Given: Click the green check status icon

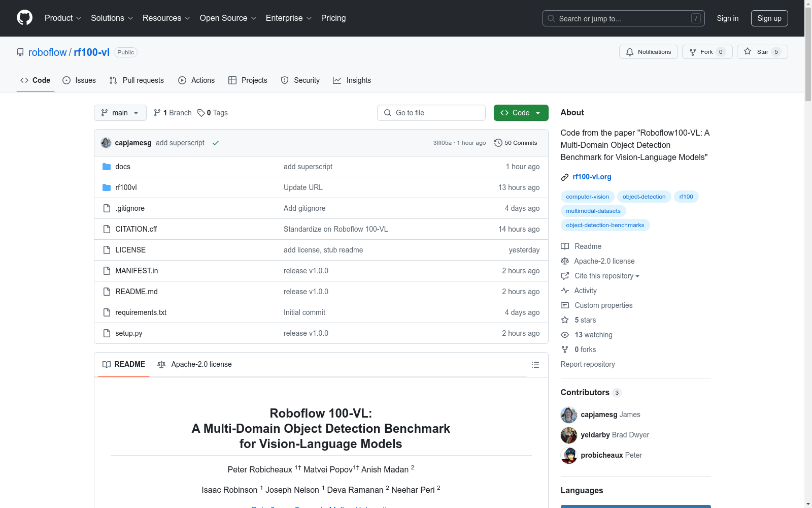Looking at the screenshot, I should [216, 143].
